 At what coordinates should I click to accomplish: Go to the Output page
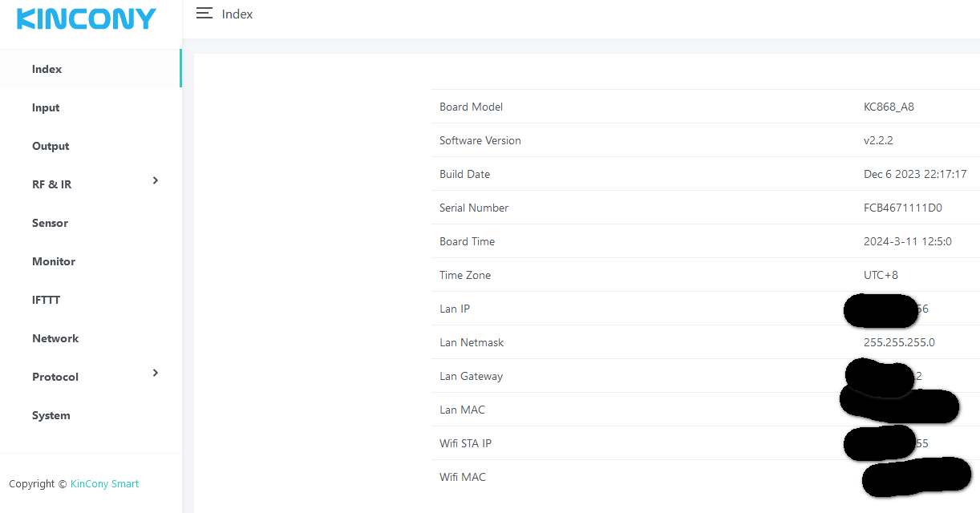tap(51, 146)
